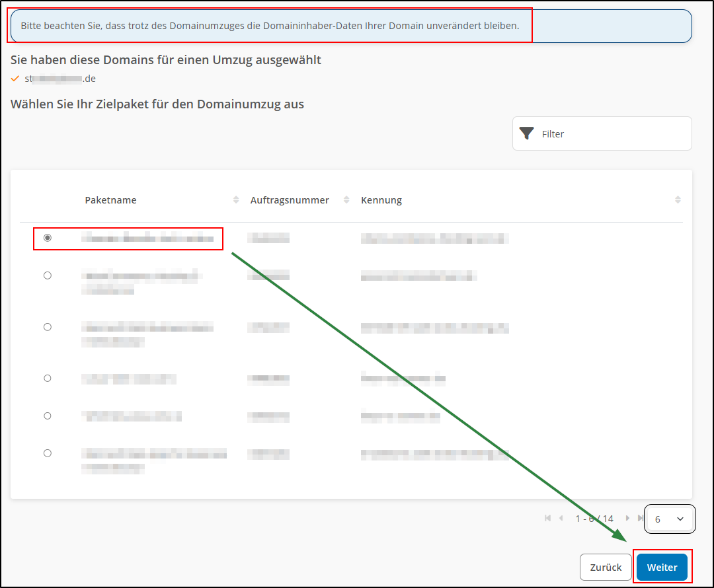The height and width of the screenshot is (588, 714).
Task: Click the orange checkmark beside the selected domain
Action: click(x=15, y=78)
